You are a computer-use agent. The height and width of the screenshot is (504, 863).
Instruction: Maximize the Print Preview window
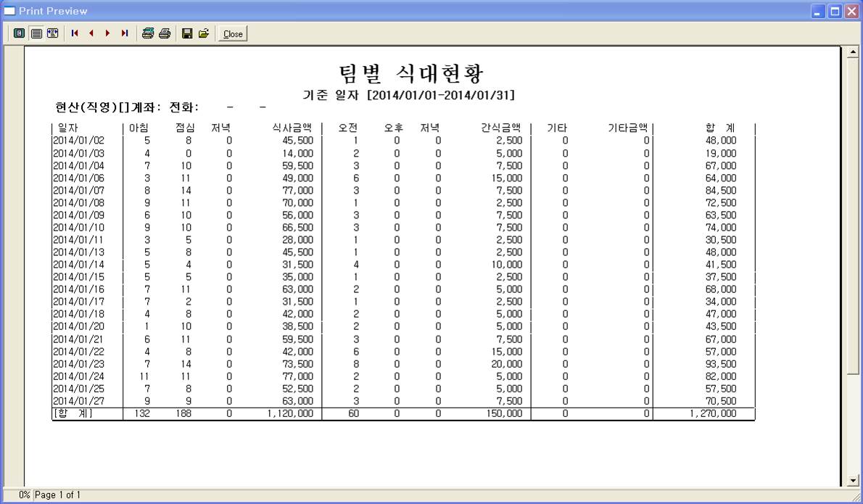coord(835,11)
